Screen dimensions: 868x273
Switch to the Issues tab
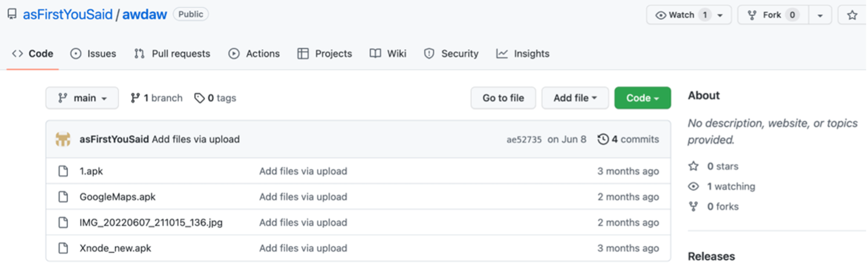click(x=93, y=53)
